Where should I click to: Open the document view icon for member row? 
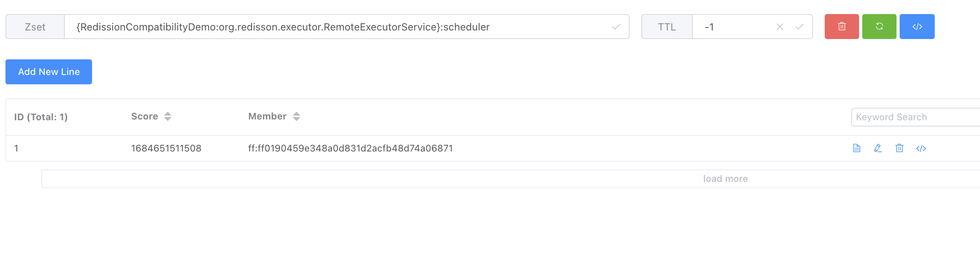point(857,148)
